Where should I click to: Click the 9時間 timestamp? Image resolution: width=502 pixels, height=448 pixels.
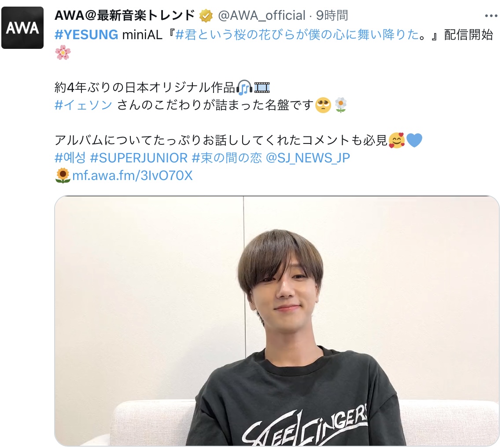coord(332,15)
